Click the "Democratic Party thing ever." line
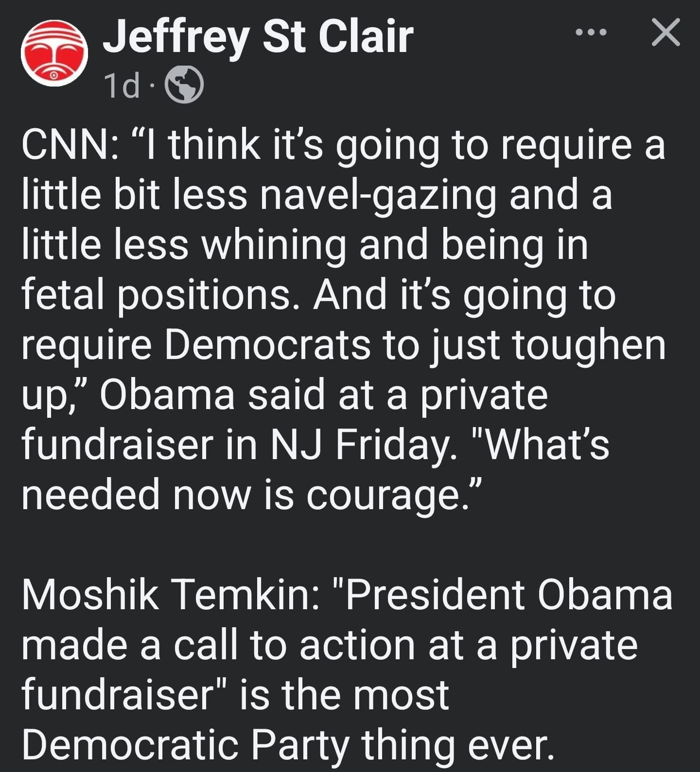 [288, 745]
